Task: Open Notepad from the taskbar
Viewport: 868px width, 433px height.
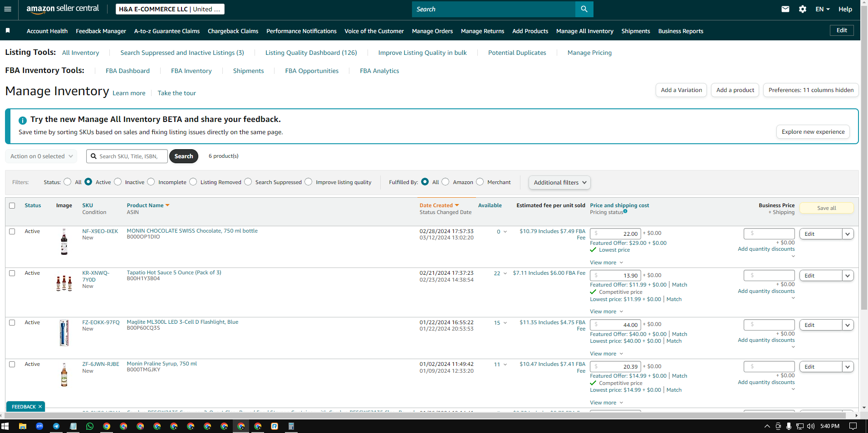Action: [x=73, y=426]
